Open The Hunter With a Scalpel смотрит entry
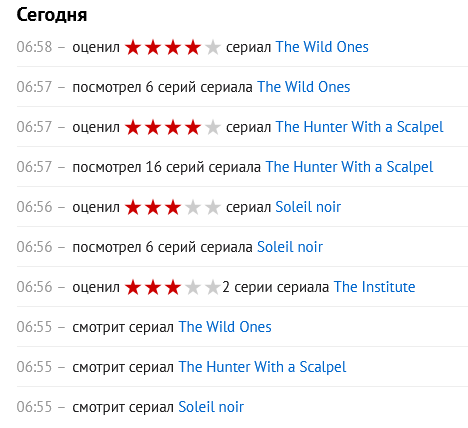The width and height of the screenshot is (468, 428). (x=262, y=367)
